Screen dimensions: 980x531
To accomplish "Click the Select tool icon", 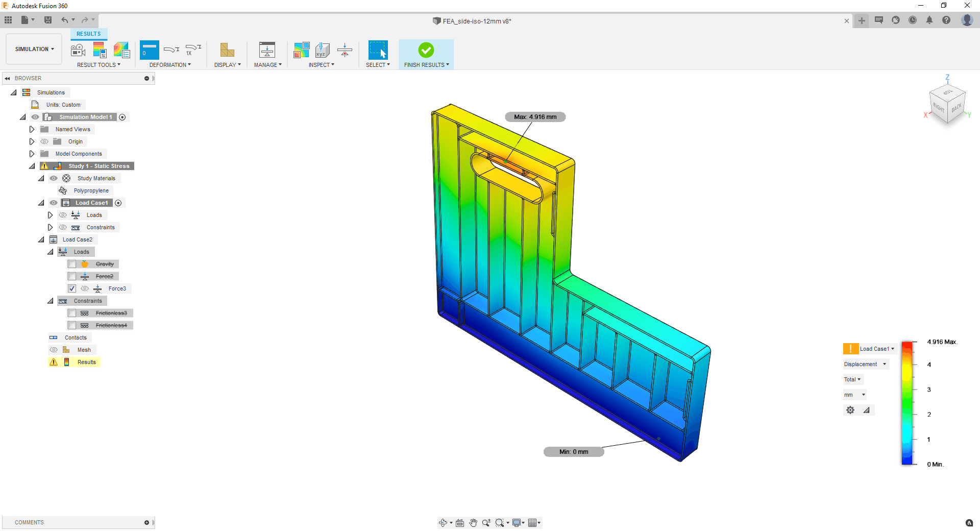I will [x=378, y=50].
